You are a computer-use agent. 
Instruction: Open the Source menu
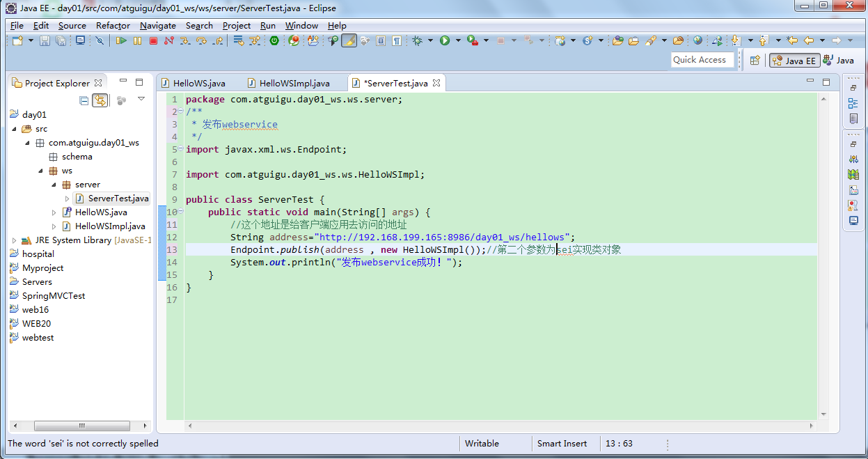coord(72,25)
